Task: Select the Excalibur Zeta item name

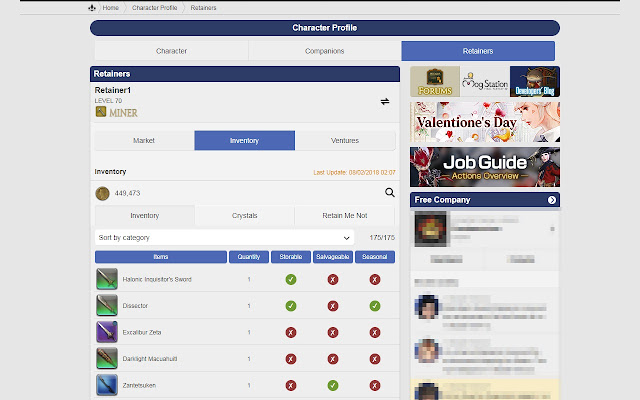Action: (142, 332)
